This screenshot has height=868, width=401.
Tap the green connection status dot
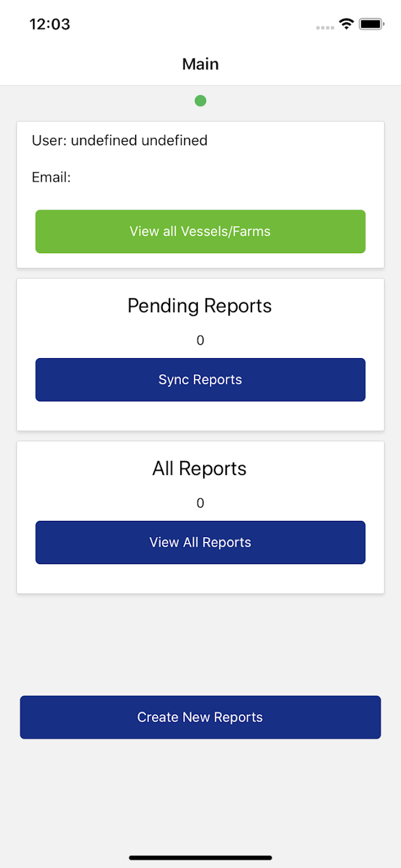200,101
